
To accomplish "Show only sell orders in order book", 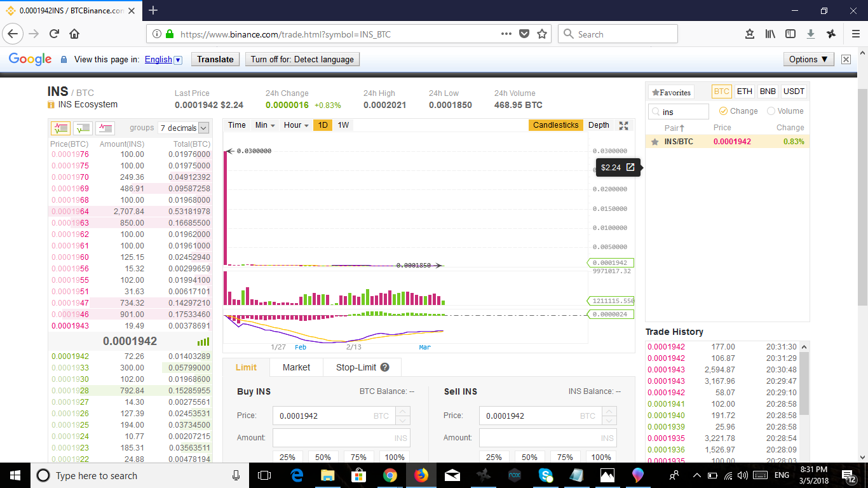I will point(105,128).
